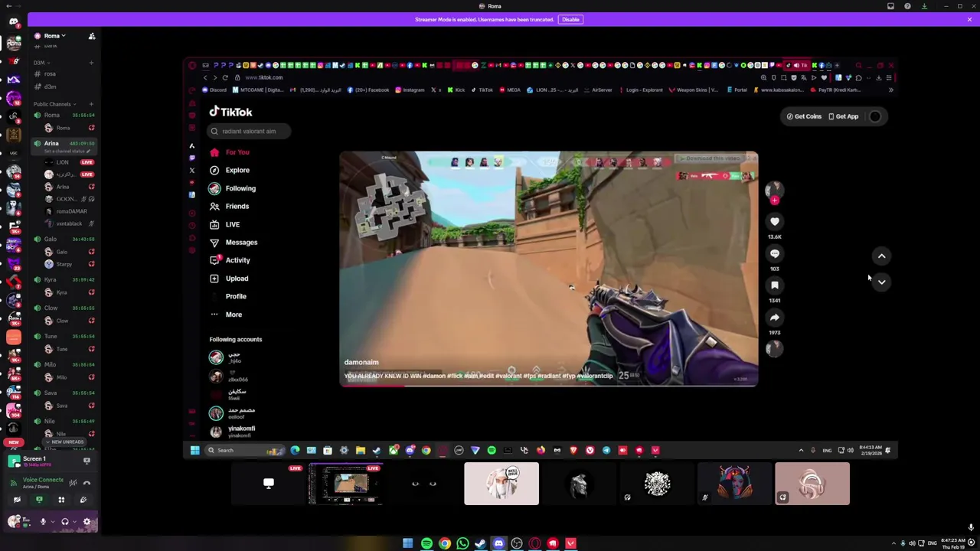This screenshot has width=980, height=551.
Task: Open TikTok Messages
Action: (234, 242)
